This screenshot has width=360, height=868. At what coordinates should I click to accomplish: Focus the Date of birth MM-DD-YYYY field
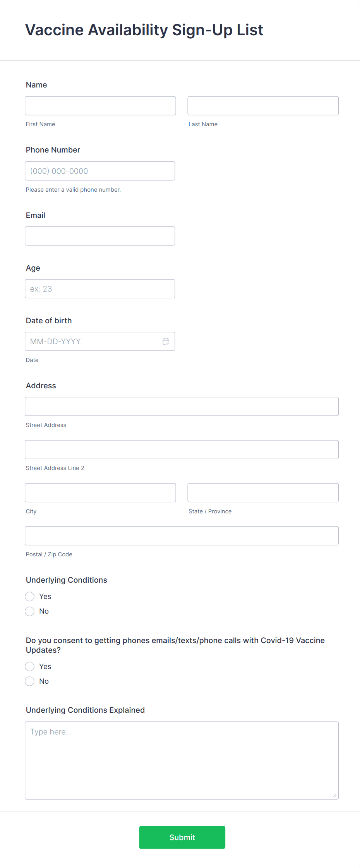[x=93, y=341]
